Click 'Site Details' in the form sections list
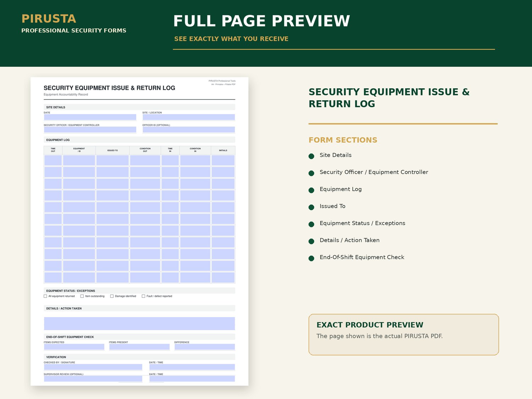The image size is (532, 399). pyautogui.click(x=336, y=155)
